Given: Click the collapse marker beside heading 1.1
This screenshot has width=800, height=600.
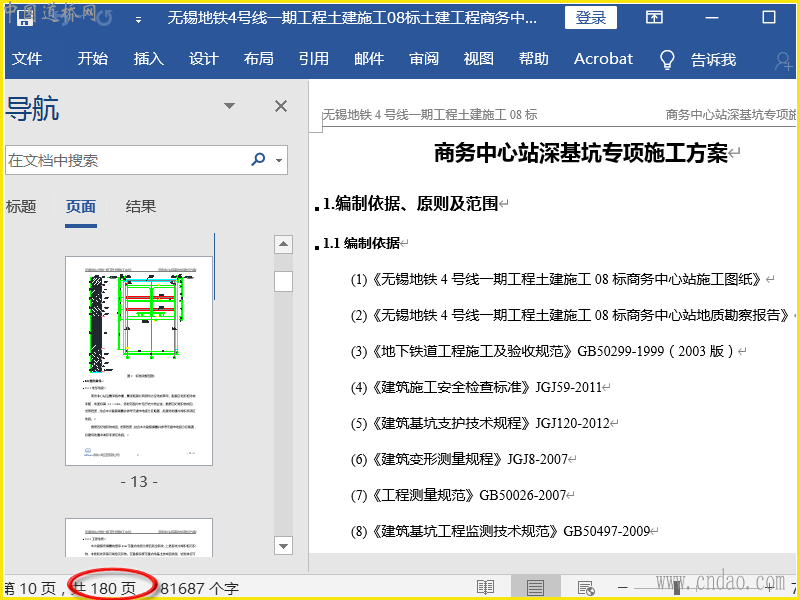Looking at the screenshot, I should (317, 248).
